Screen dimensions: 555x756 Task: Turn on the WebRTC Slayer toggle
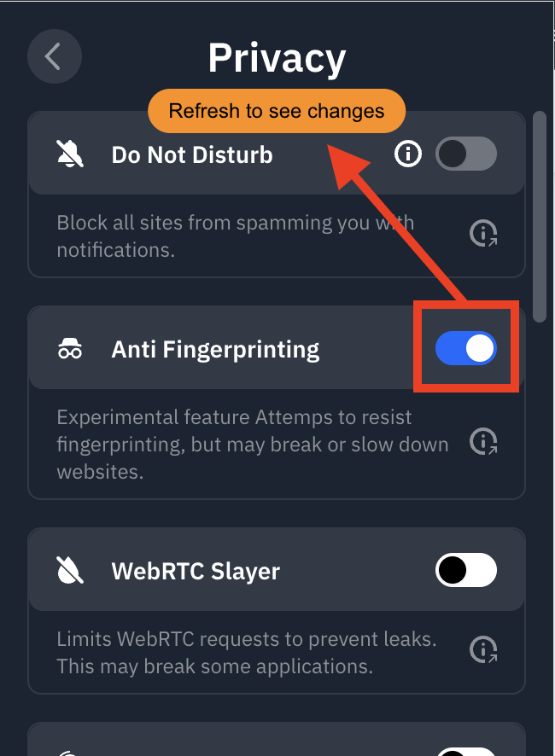pyautogui.click(x=465, y=570)
